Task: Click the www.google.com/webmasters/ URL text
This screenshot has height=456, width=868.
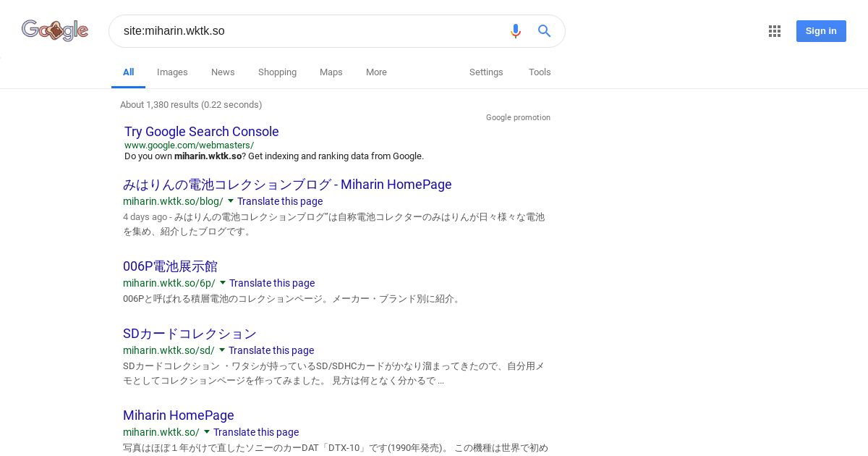Action: [189, 145]
